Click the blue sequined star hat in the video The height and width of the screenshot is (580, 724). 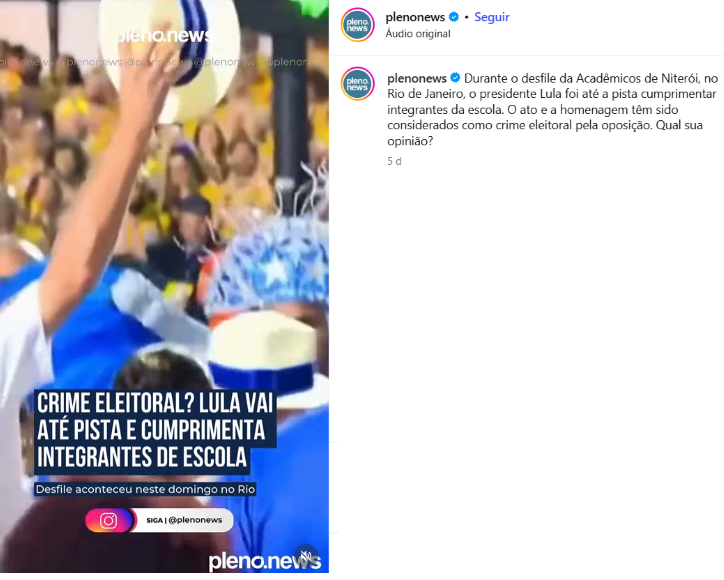pyautogui.click(x=268, y=268)
